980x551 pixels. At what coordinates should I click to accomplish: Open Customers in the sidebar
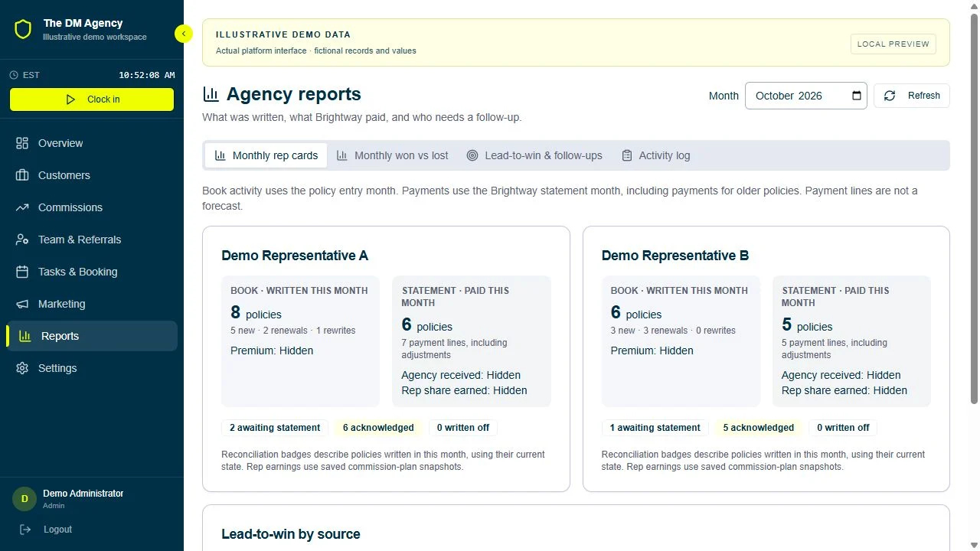point(92,175)
